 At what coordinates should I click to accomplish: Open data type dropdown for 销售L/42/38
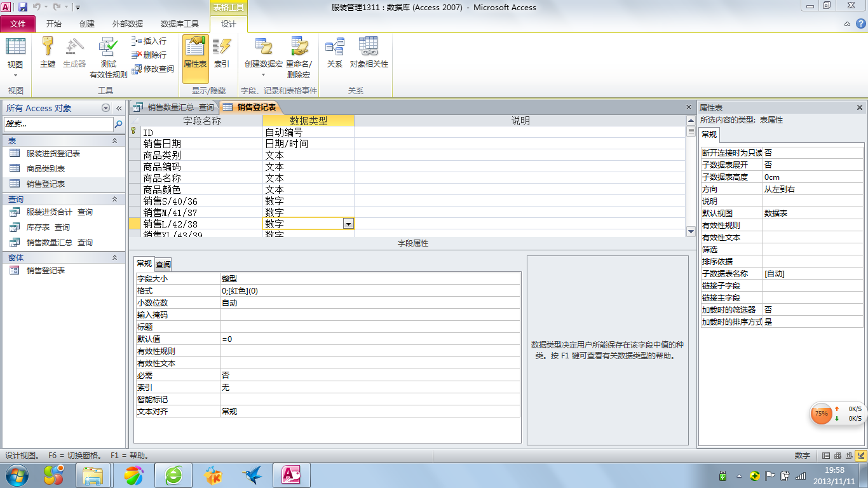point(348,224)
